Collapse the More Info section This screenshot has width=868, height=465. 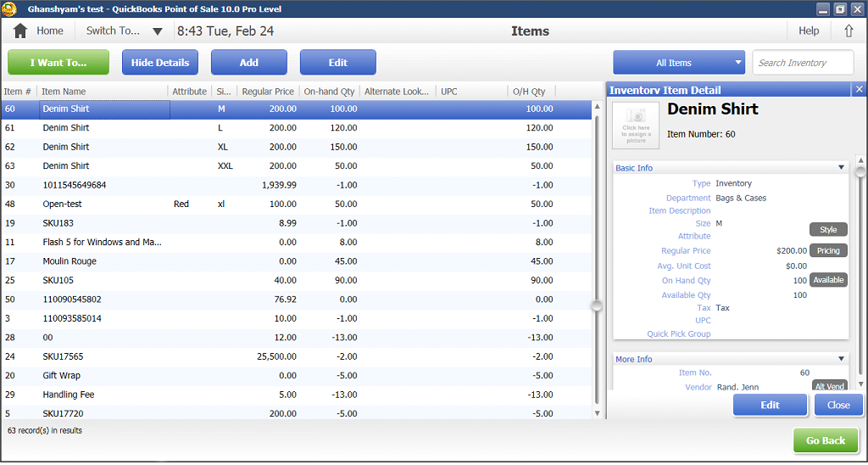841,359
